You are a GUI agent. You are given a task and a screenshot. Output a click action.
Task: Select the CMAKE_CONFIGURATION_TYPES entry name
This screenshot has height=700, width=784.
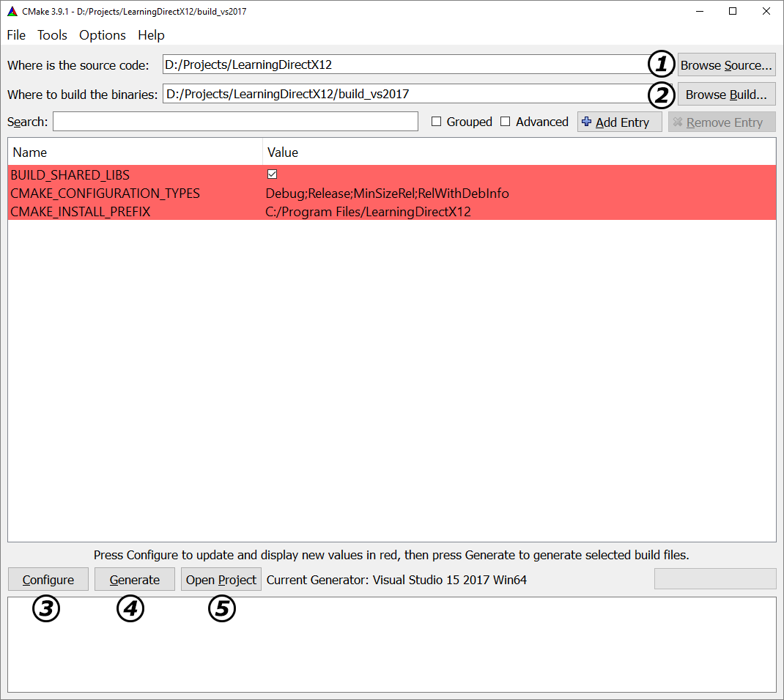click(105, 193)
